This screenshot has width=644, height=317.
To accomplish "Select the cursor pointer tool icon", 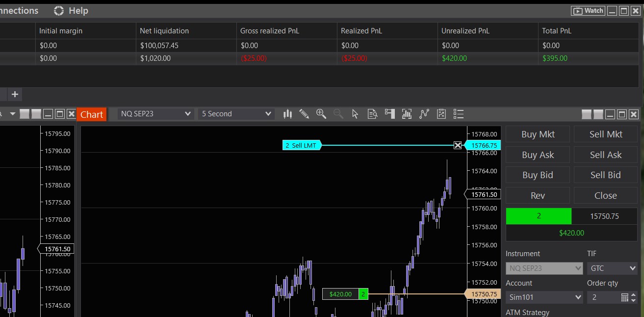I will (355, 114).
